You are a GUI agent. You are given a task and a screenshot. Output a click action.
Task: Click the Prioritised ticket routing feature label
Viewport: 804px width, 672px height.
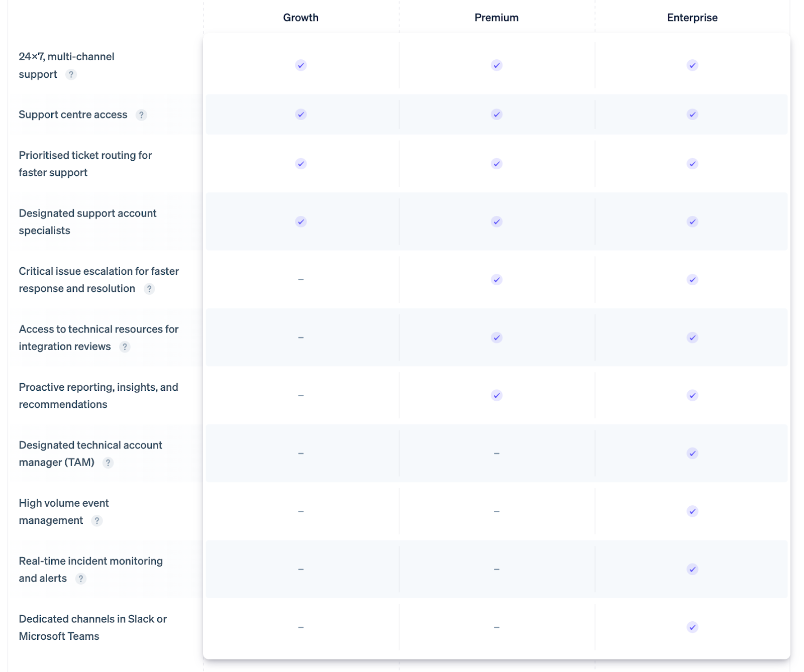point(85,164)
